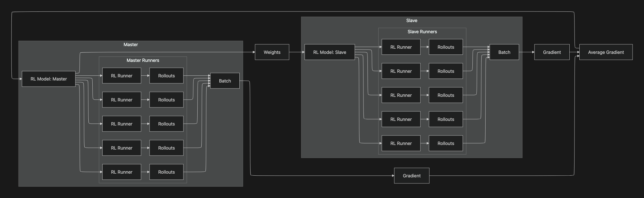Image resolution: width=644 pixels, height=198 pixels.
Task: Select second Rollouts node in Master Runners
Action: 166,100
